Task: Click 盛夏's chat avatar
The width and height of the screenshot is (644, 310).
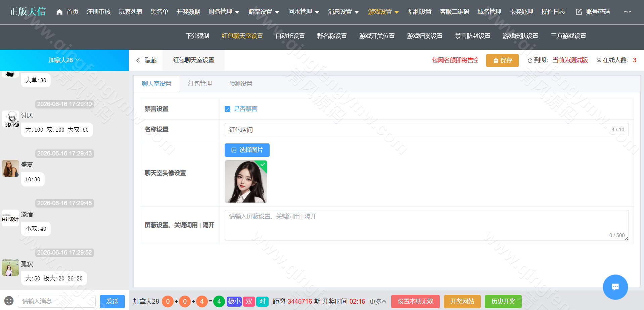Action: click(x=10, y=168)
